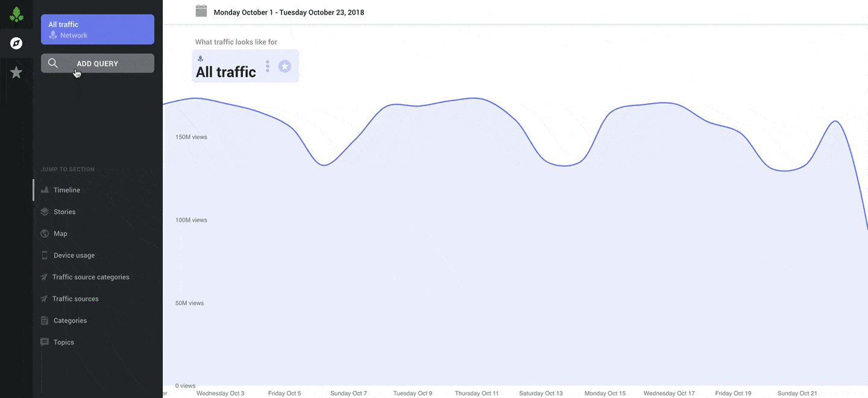The width and height of the screenshot is (868, 398).
Task: Click the Monday Oct 15 axis label
Action: pyautogui.click(x=605, y=393)
